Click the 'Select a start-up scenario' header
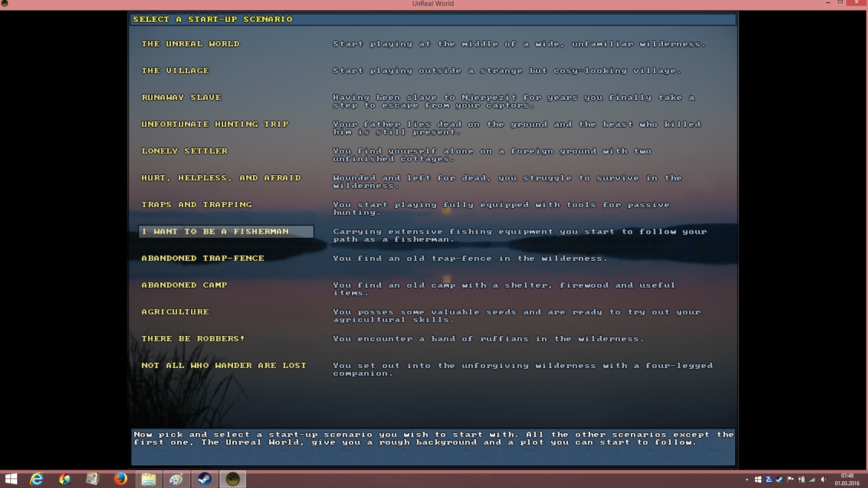 click(x=212, y=19)
